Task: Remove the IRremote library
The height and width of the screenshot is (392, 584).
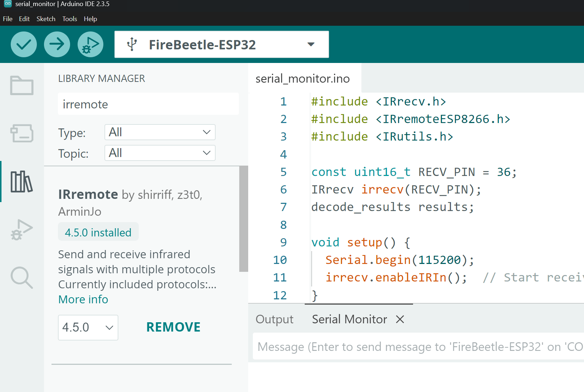Action: coord(173,327)
